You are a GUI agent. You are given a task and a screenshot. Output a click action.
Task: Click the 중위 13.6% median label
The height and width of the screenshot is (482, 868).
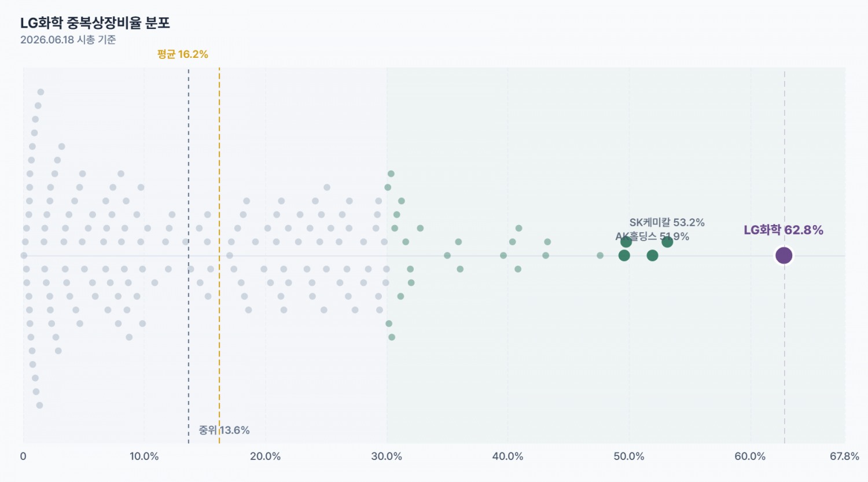point(224,430)
